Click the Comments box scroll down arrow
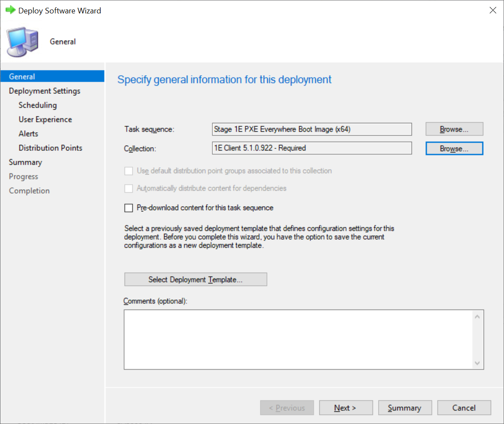504x424 pixels. (477, 363)
